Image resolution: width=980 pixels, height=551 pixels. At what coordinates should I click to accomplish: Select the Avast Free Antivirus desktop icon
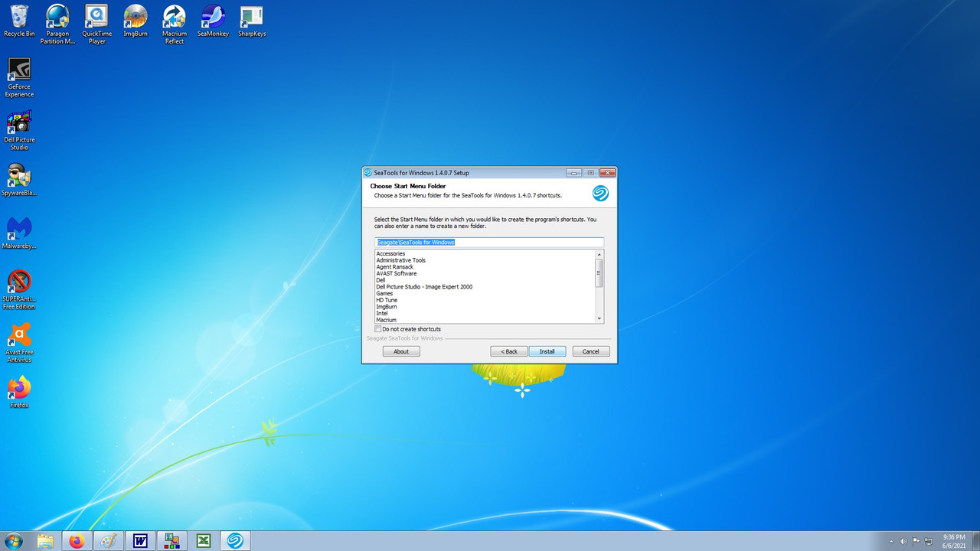click(x=19, y=343)
